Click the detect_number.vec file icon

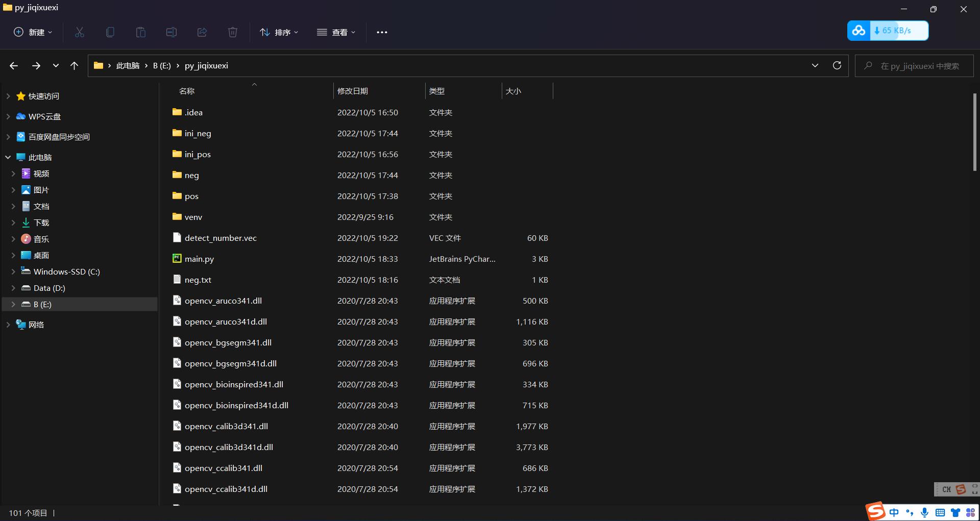click(177, 237)
